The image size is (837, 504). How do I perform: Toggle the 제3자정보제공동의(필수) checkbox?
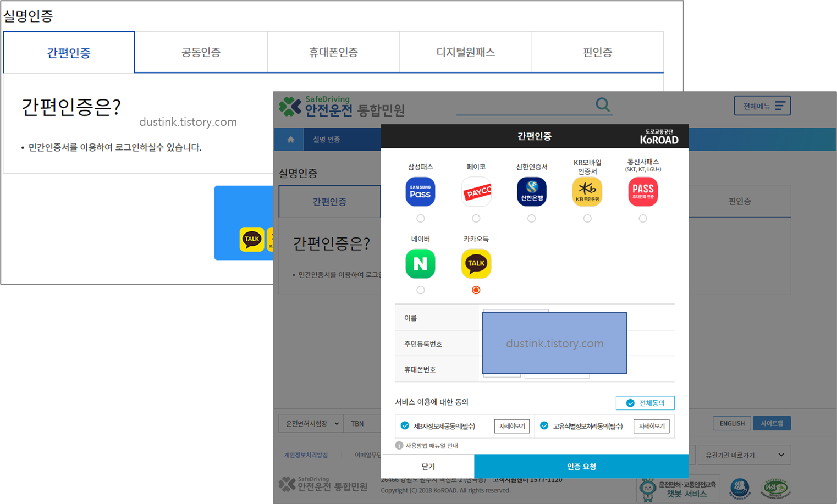tap(405, 425)
